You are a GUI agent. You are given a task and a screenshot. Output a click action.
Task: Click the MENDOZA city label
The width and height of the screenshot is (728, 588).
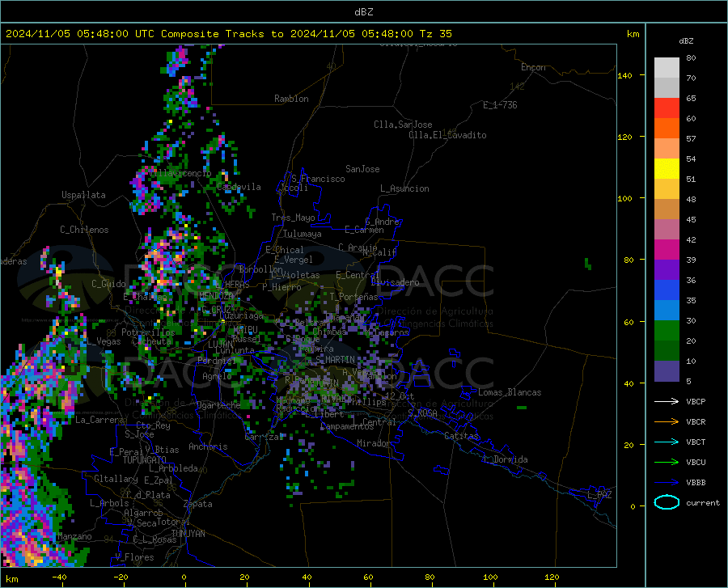(x=216, y=296)
